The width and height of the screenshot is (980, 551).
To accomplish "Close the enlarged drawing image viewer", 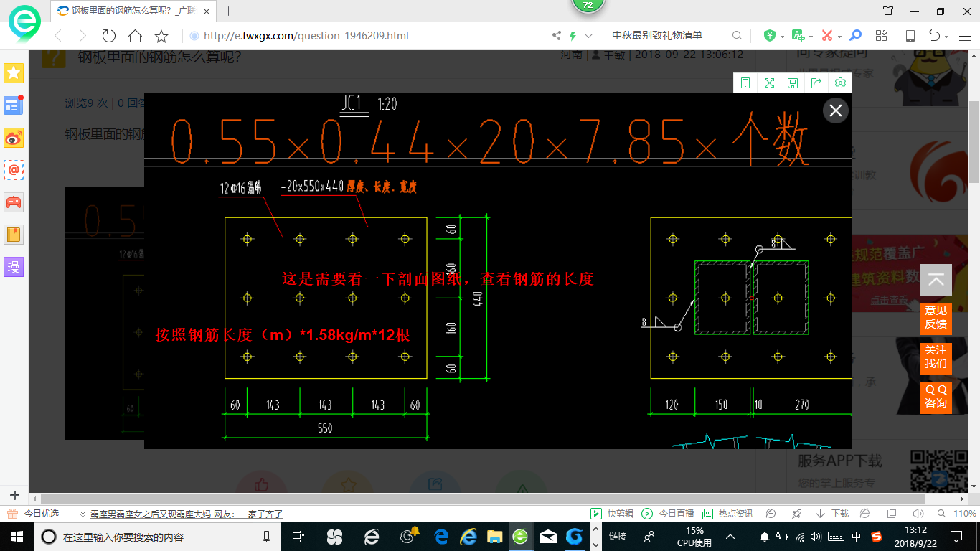I will tap(835, 110).
